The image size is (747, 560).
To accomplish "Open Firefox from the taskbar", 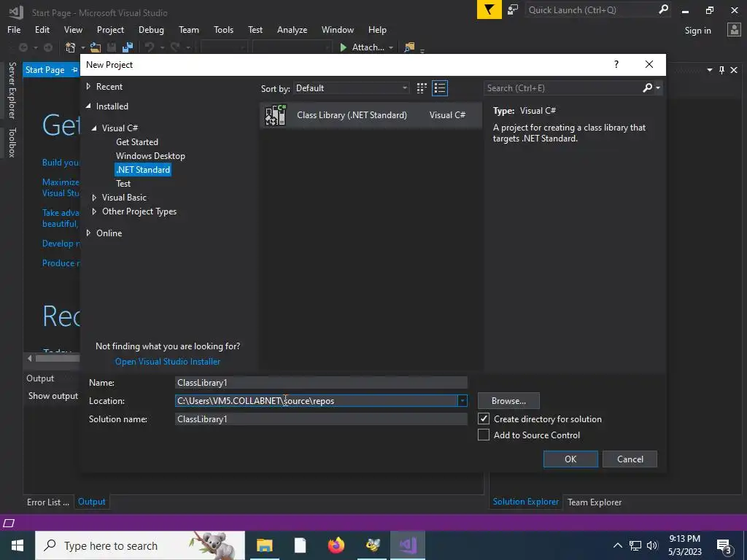I will coord(336,545).
